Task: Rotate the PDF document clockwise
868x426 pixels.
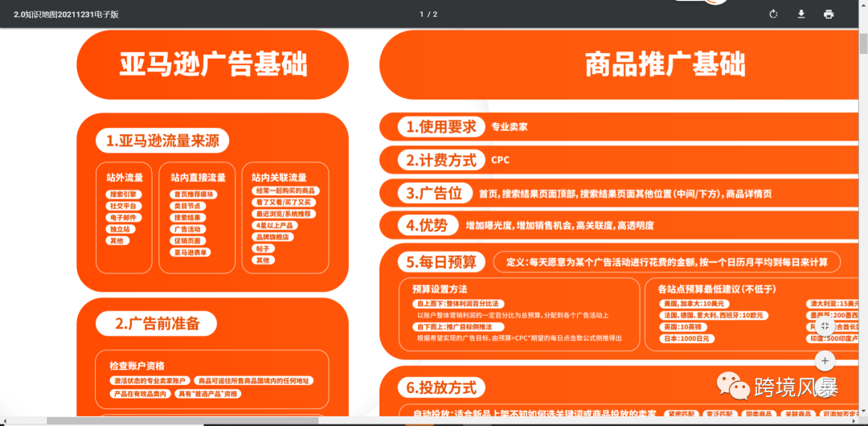Action: point(773,14)
